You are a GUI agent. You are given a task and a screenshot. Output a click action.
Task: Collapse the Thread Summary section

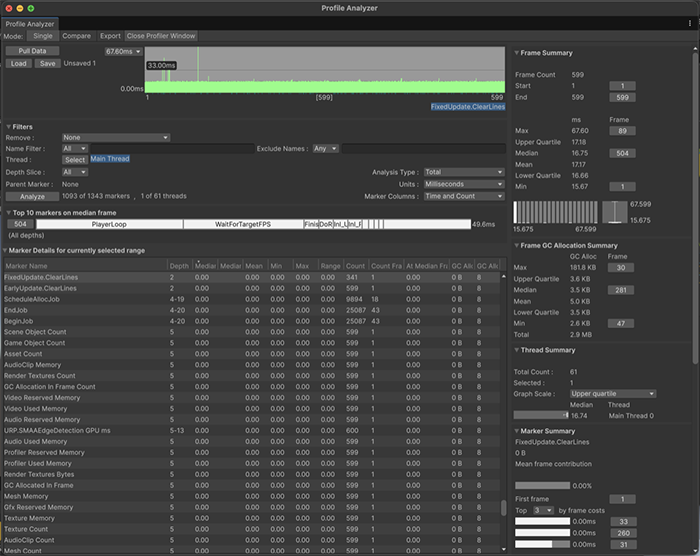[517, 350]
